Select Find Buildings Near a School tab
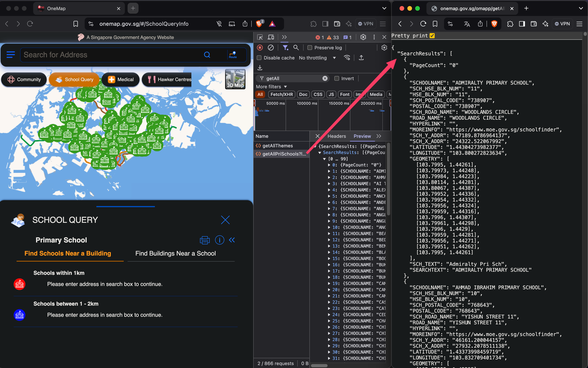Screen dimensions: 588x368 pos(175,253)
